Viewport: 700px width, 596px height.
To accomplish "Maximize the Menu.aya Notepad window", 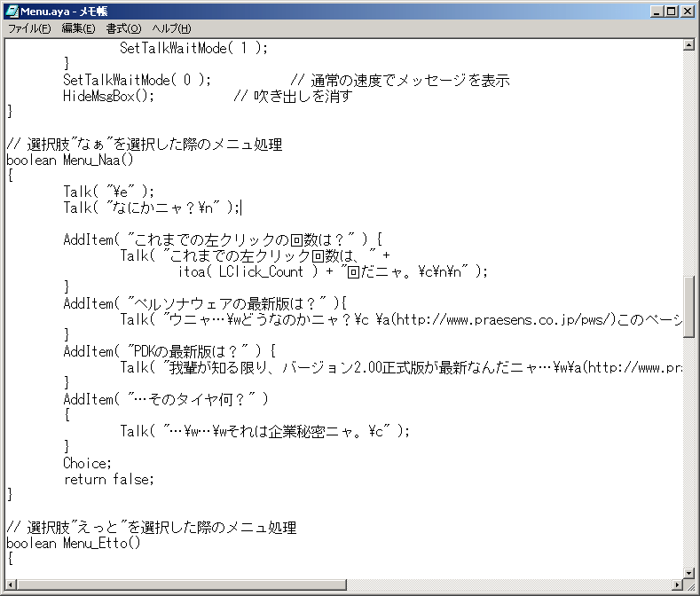I will click(671, 12).
